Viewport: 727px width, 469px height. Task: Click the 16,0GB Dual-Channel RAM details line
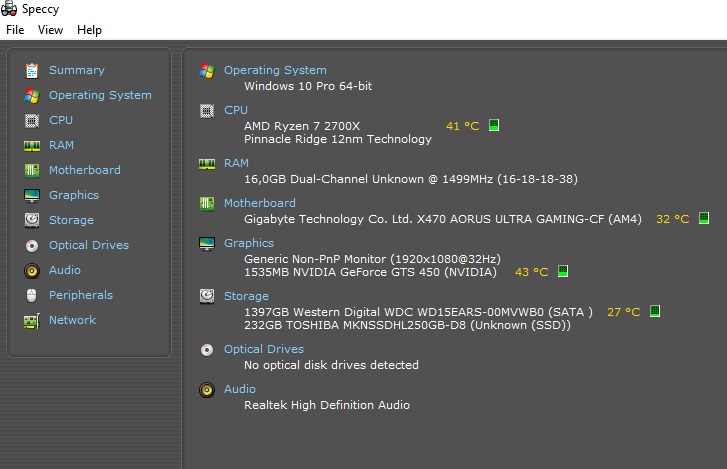coord(411,179)
